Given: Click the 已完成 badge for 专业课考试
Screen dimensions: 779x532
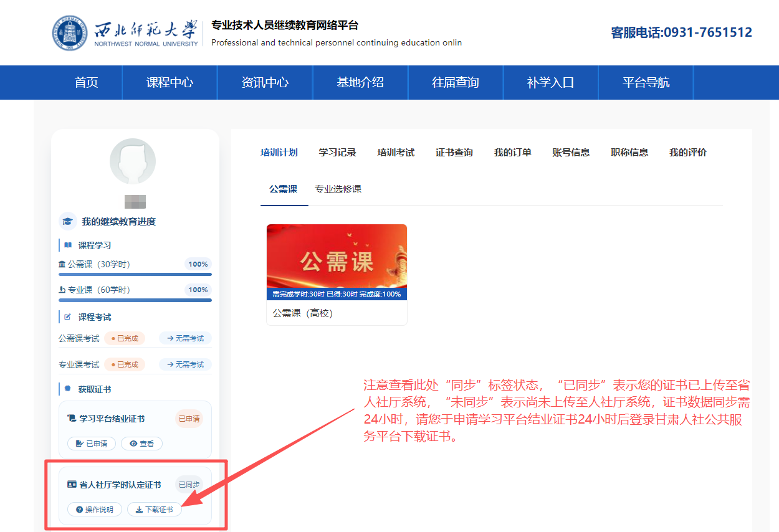Looking at the screenshot, I should coord(124,364).
